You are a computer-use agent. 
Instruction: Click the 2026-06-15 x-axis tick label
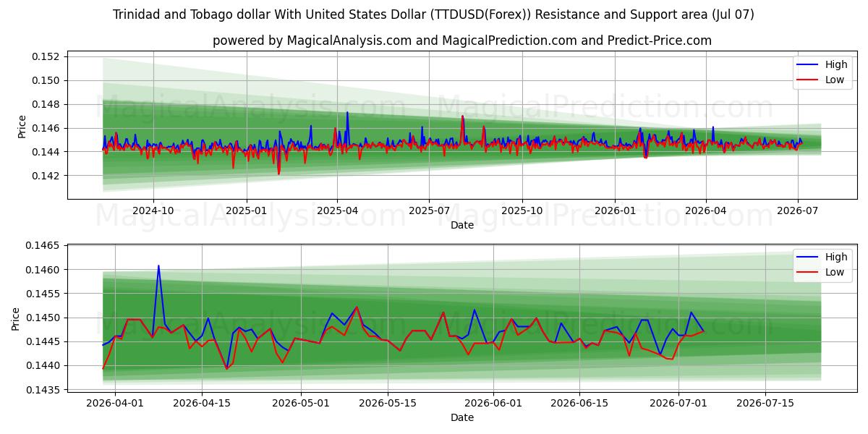(x=579, y=403)
